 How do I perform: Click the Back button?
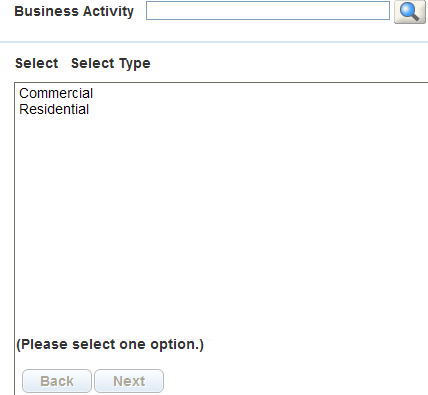tap(57, 381)
